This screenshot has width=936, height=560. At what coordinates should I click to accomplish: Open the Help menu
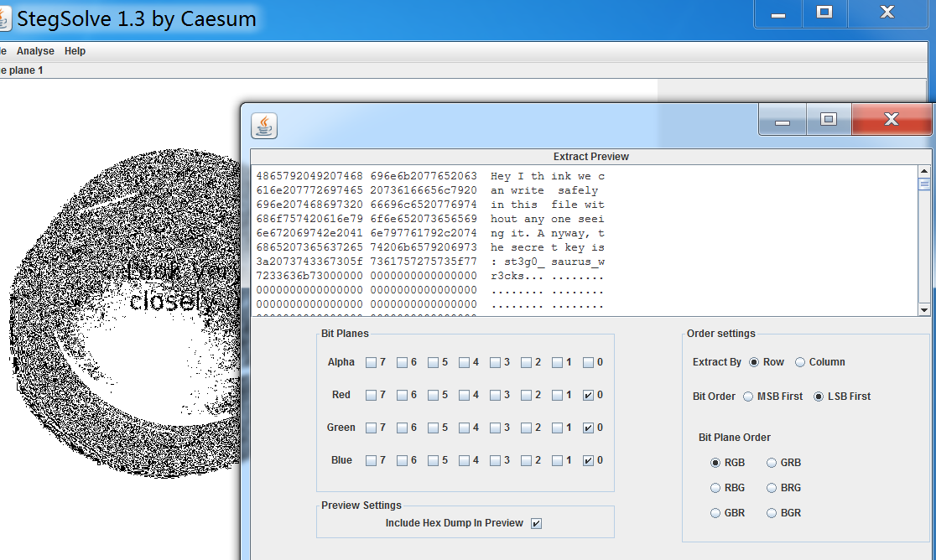pos(75,51)
